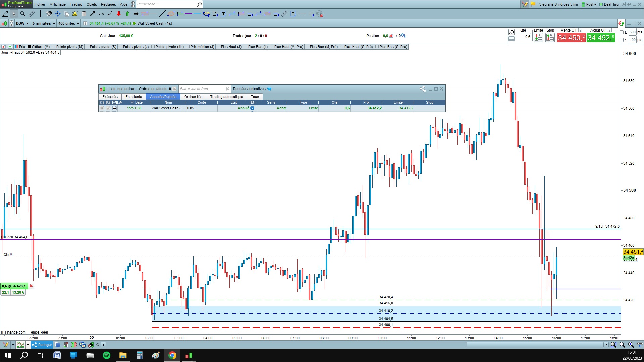Open the 5 minutes timeframe dropdown
Screen dimensions: 644x362
44,23
